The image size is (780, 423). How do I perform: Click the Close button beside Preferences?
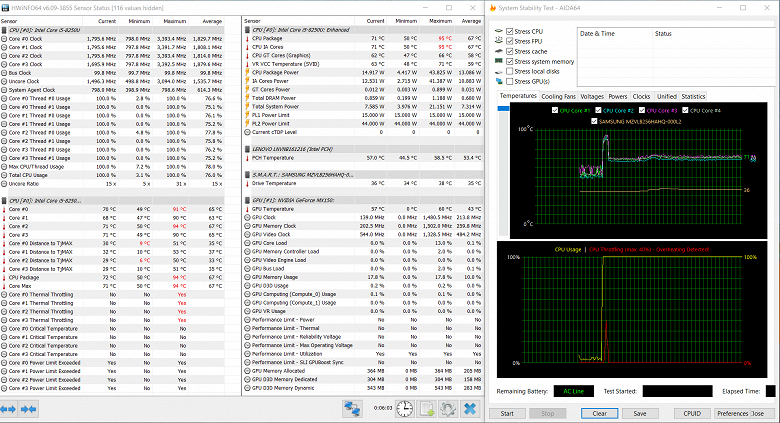[759, 413]
